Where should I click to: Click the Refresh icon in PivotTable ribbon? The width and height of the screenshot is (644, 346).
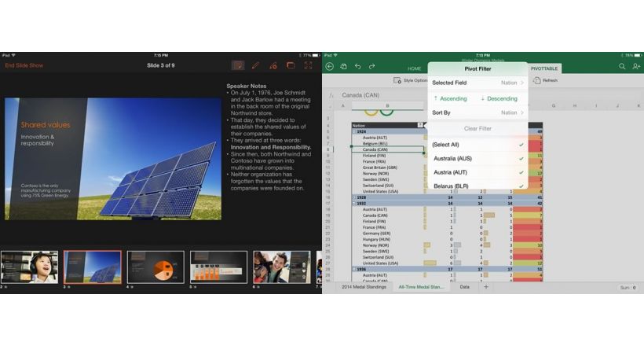tap(536, 81)
